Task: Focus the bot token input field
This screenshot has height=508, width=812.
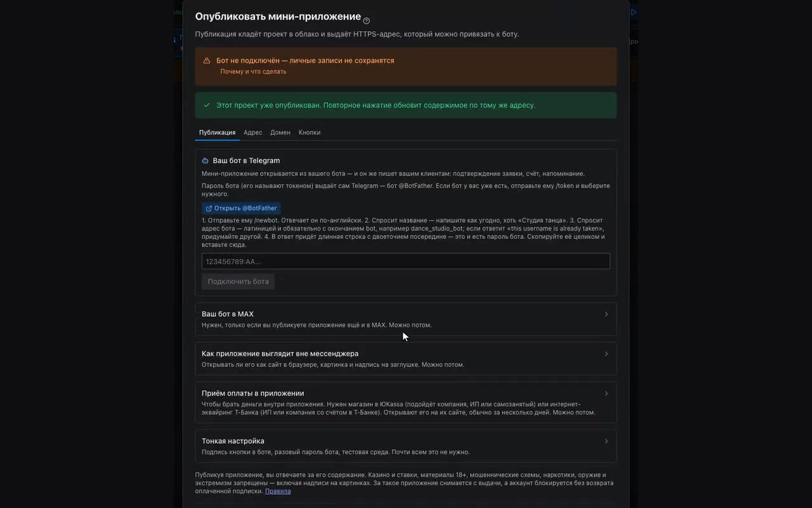Action: (x=406, y=261)
